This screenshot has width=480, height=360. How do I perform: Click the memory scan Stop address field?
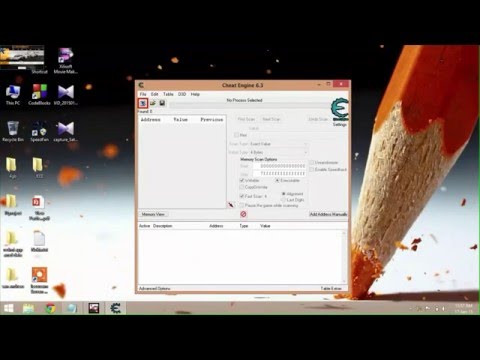coord(279,173)
